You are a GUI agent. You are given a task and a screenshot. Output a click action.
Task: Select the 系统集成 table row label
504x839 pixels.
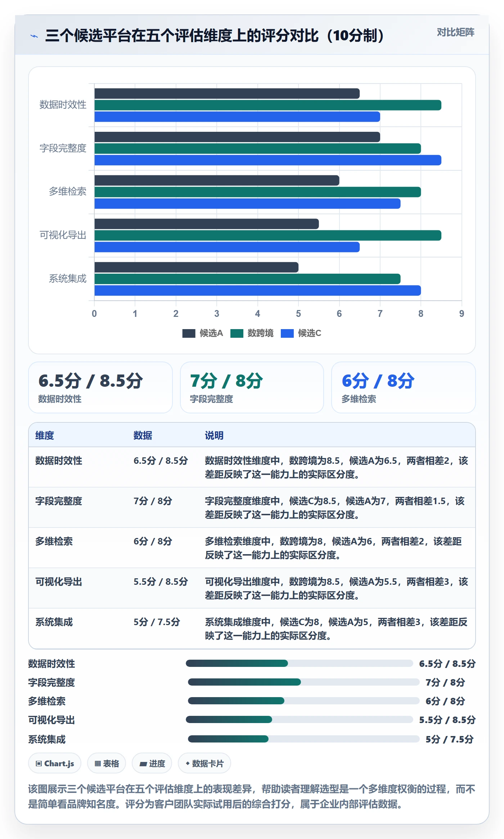54,622
